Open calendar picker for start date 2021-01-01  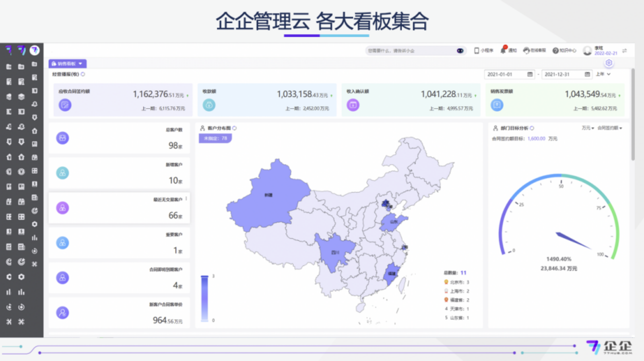coord(530,74)
